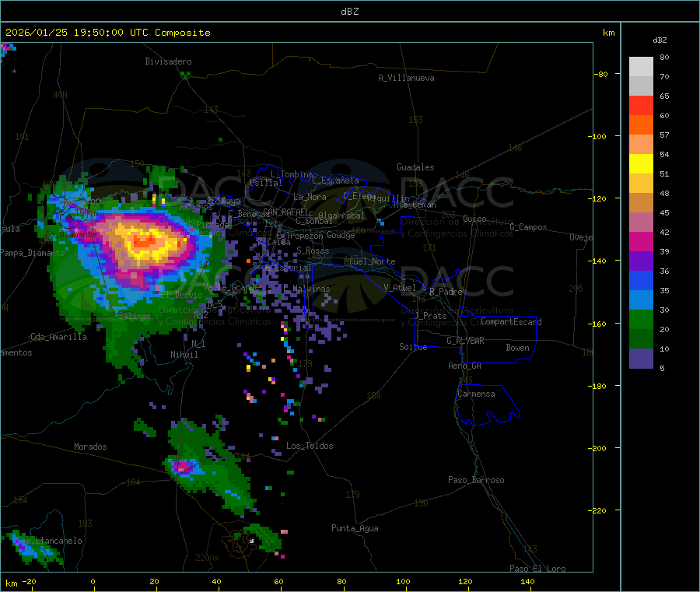
Task: Select the 'Valle_Grande' label
Action: click(x=231, y=287)
